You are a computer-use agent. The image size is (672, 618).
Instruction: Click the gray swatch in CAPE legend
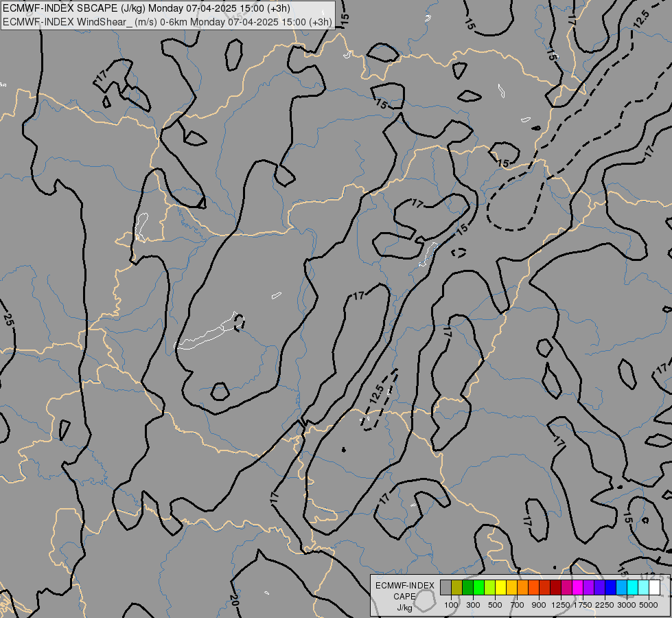coord(445,588)
